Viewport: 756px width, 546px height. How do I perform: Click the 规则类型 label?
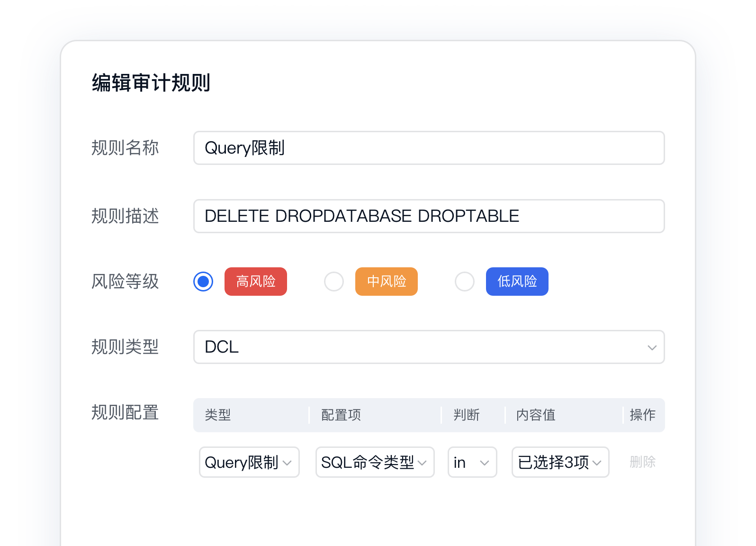(125, 347)
